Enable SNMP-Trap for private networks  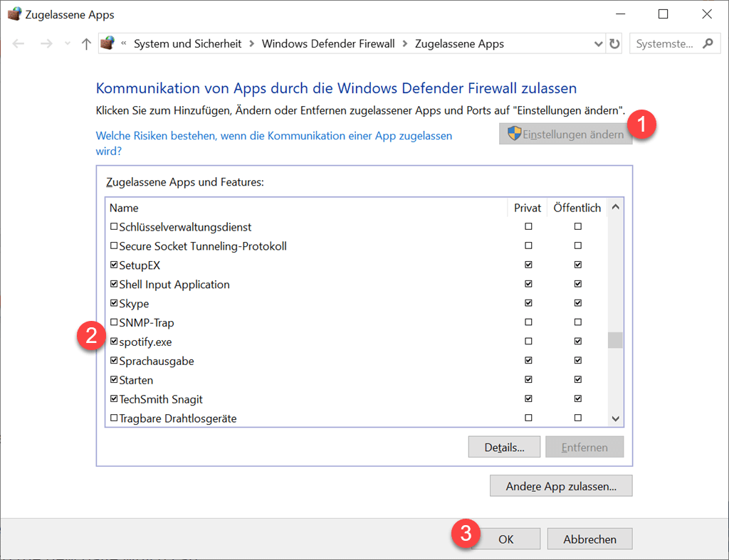tap(528, 322)
